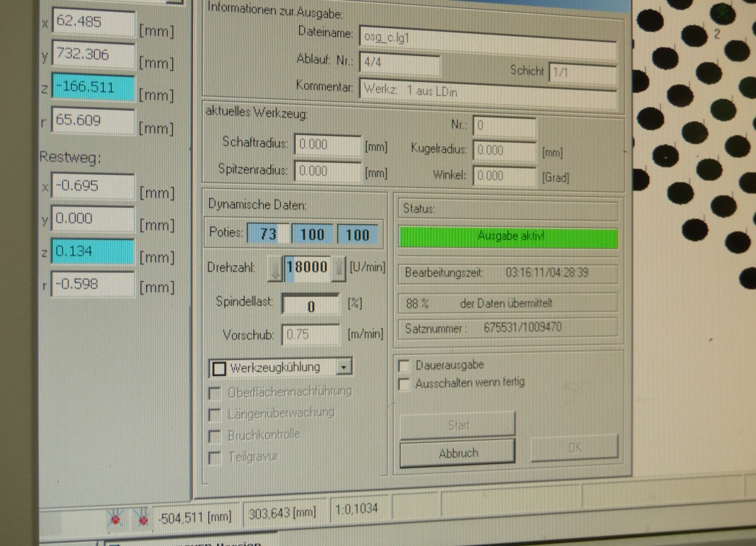Click the OK button
The height and width of the screenshot is (546, 756).
[574, 447]
